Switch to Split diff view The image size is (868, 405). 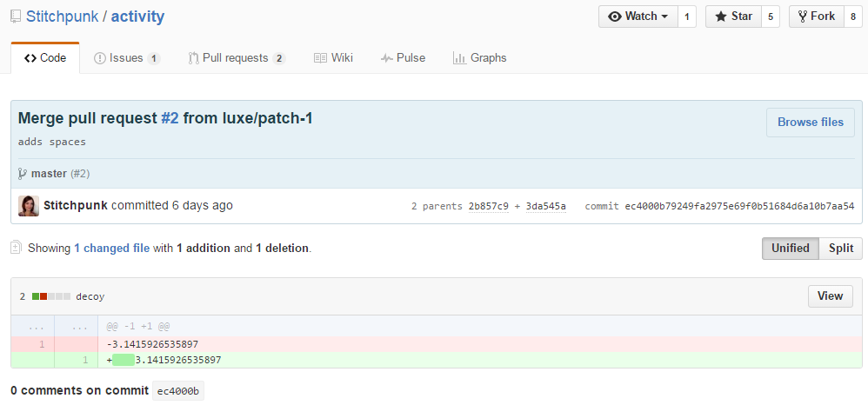(840, 248)
